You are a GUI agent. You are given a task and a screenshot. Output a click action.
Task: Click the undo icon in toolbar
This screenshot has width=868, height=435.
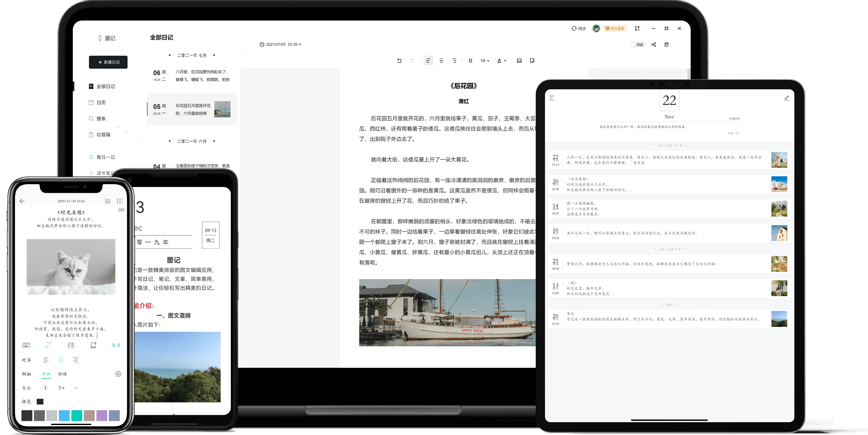pyautogui.click(x=398, y=61)
